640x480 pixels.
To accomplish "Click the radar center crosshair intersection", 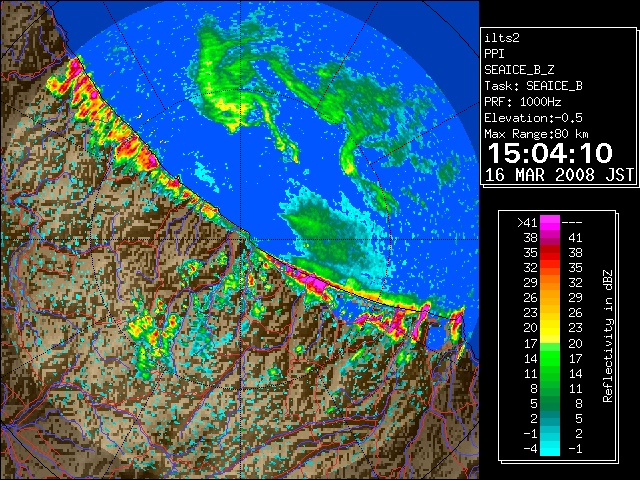I will (x=240, y=239).
